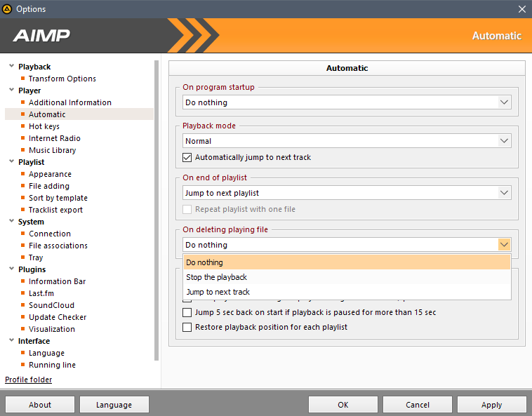Open the Playback mode dropdown

[x=347, y=141]
